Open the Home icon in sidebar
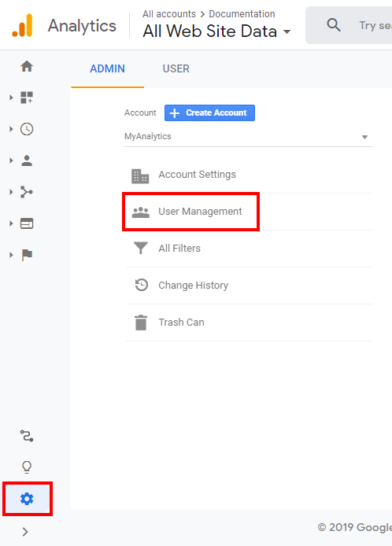The image size is (392, 546). click(27, 66)
